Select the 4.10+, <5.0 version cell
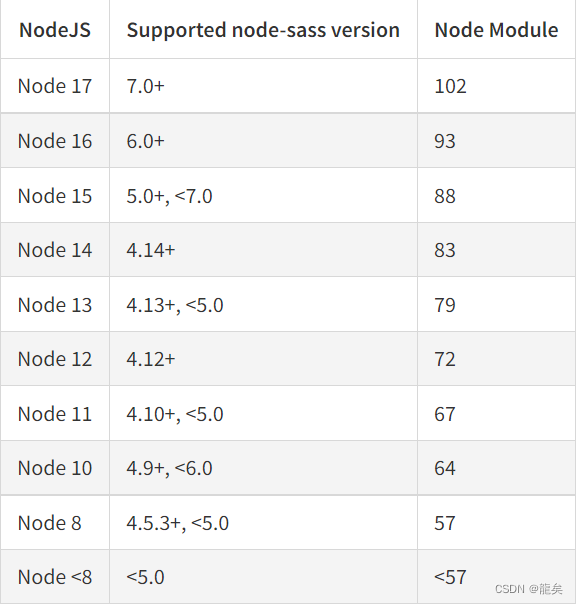This screenshot has width=578, height=604. 175,414
